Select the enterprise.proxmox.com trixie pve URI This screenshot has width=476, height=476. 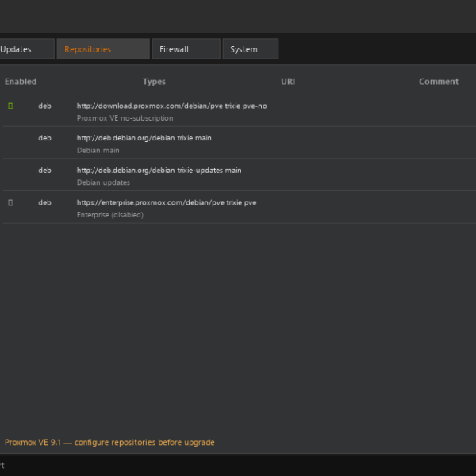click(x=167, y=202)
